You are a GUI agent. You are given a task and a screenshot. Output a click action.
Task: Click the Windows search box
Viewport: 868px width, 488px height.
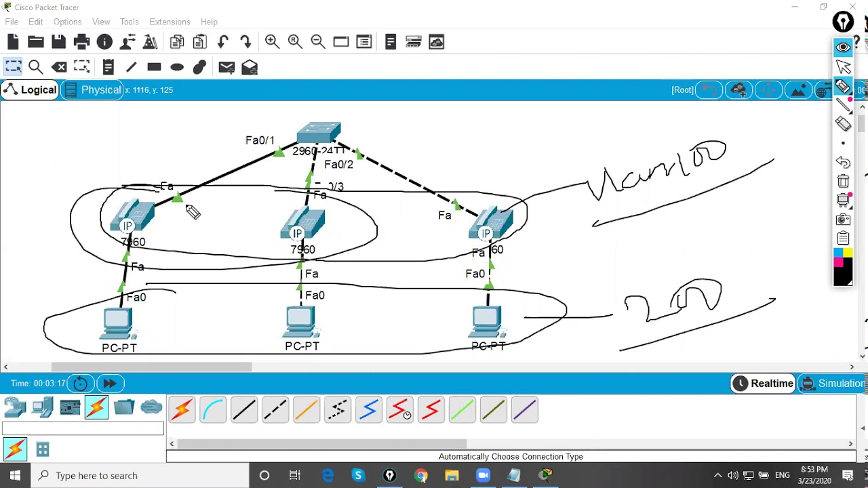coord(140,475)
